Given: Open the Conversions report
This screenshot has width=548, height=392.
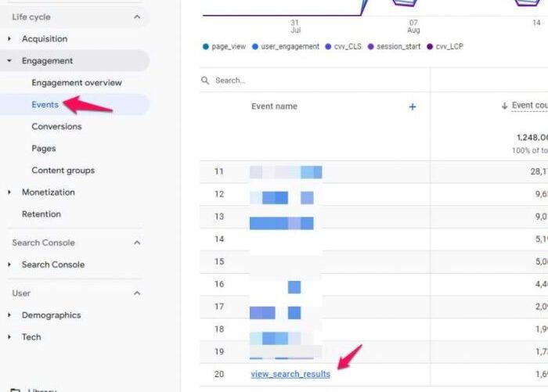Looking at the screenshot, I should [56, 127].
